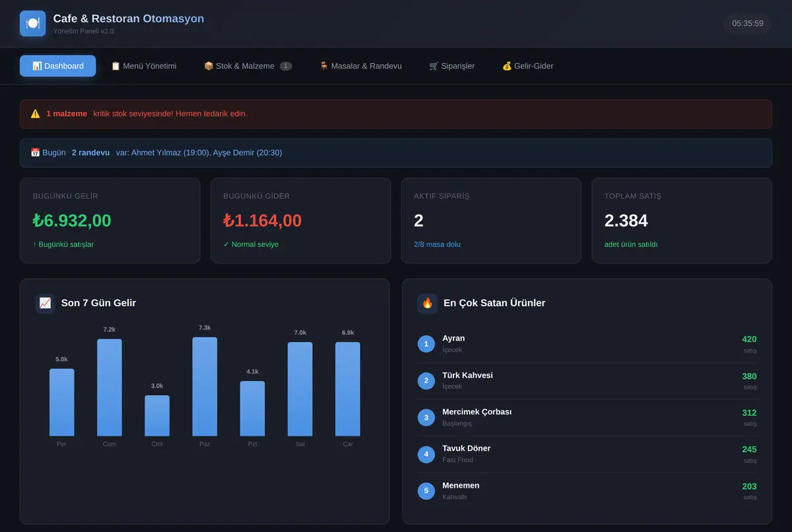Click the 05:35:59 clock display

(x=748, y=24)
